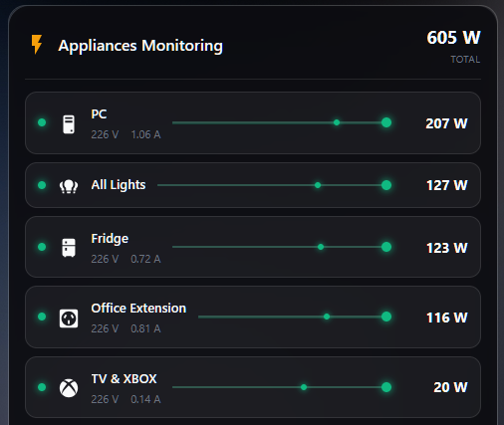504x425 pixels.
Task: Select the All Lights device name
Action: tap(119, 185)
